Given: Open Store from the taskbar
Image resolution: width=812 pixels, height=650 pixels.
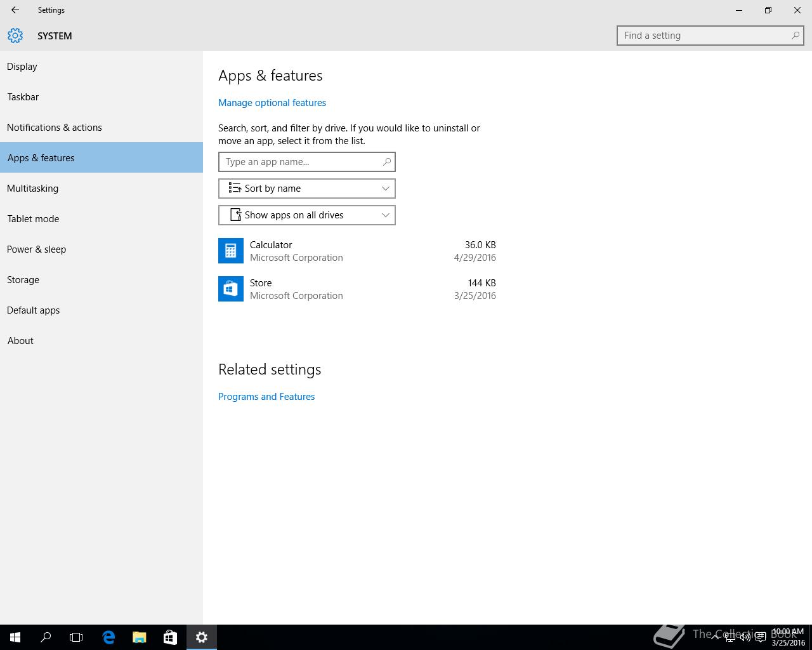Looking at the screenshot, I should click(170, 637).
